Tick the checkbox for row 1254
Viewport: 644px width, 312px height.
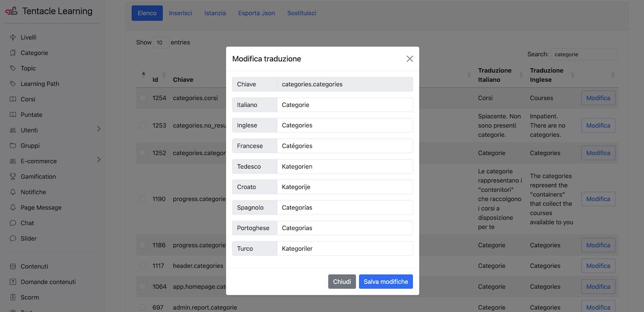[143, 98]
